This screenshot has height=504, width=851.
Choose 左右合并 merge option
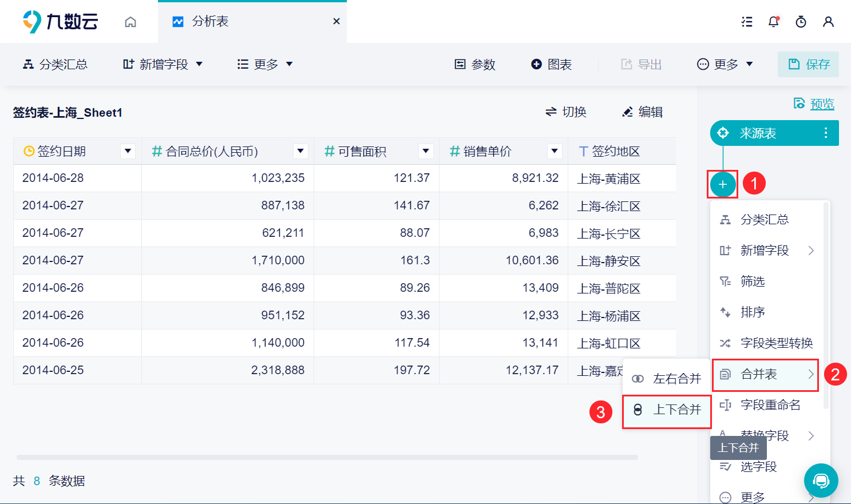(667, 379)
